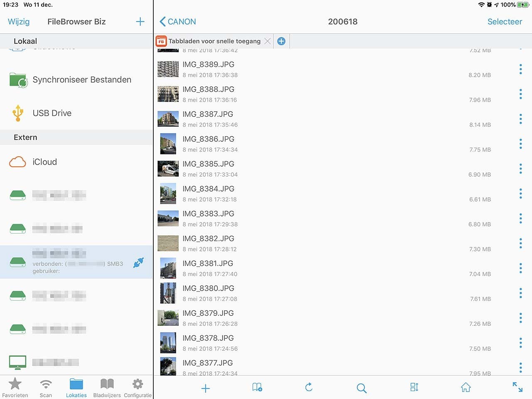Expand the file pane to full screen
This screenshot has height=399, width=532.
coord(517,387)
